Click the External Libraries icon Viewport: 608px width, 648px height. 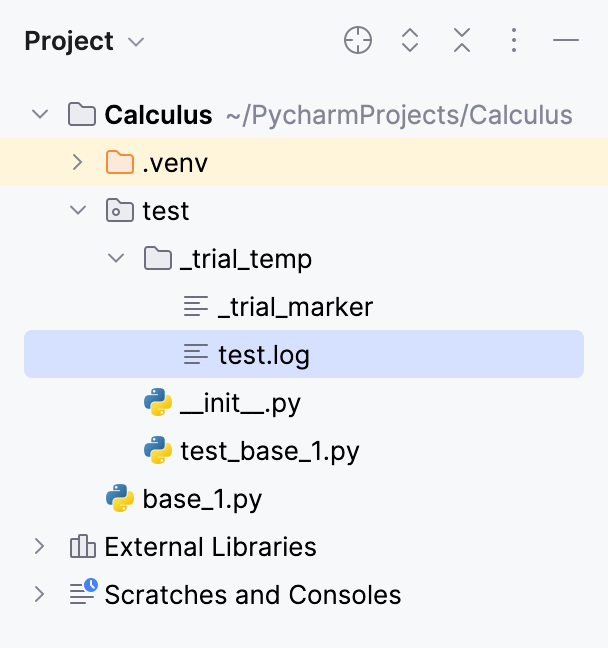pyautogui.click(x=82, y=547)
